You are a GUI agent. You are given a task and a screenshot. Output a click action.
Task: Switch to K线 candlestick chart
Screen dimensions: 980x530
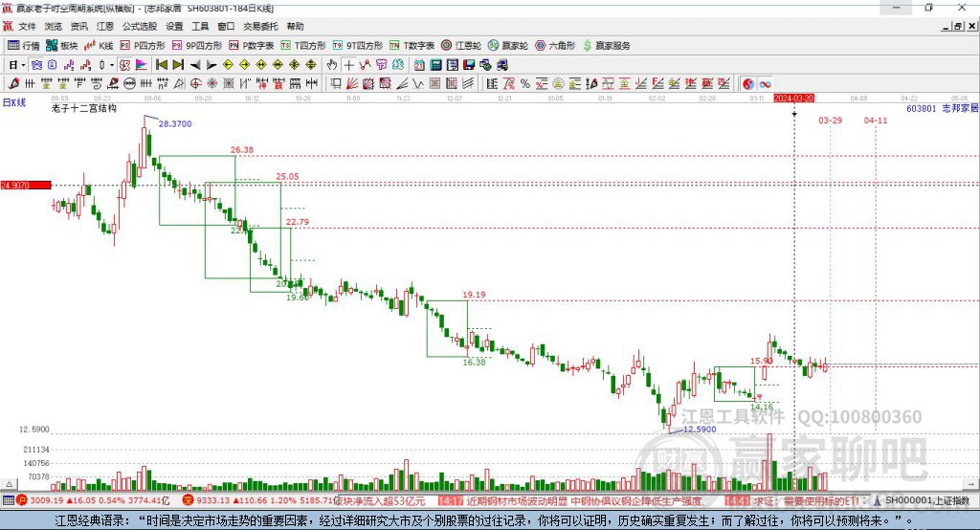tap(99, 46)
